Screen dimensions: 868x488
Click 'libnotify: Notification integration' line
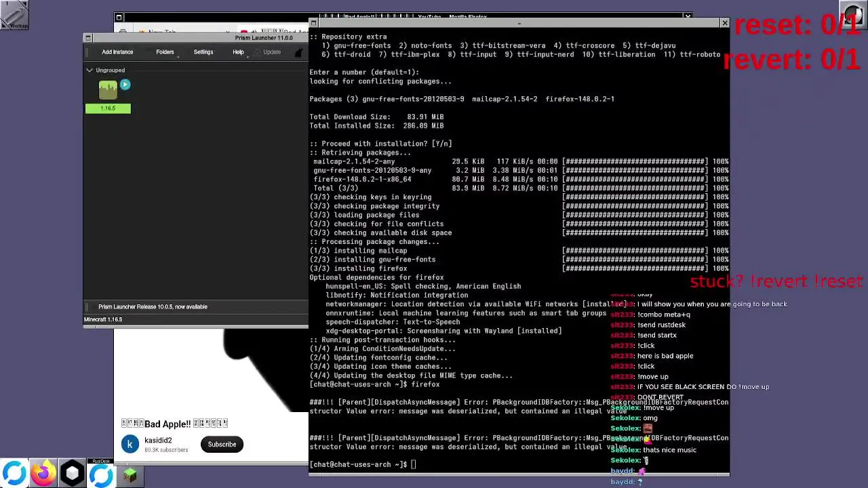[x=397, y=295]
